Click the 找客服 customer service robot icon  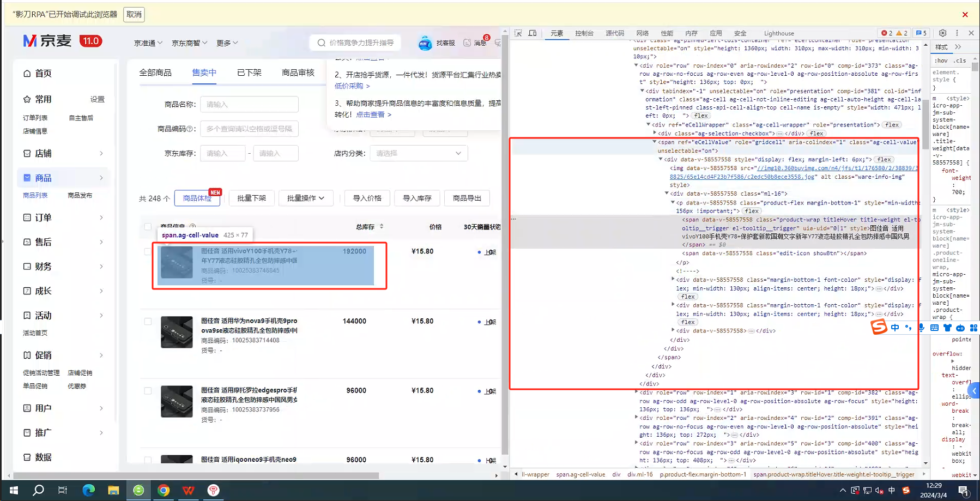click(425, 43)
